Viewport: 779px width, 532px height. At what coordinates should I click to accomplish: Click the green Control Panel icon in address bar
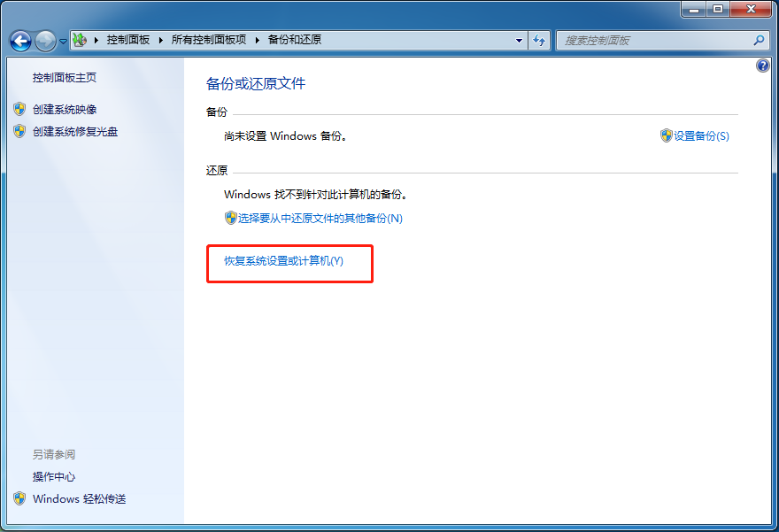[x=78, y=40]
